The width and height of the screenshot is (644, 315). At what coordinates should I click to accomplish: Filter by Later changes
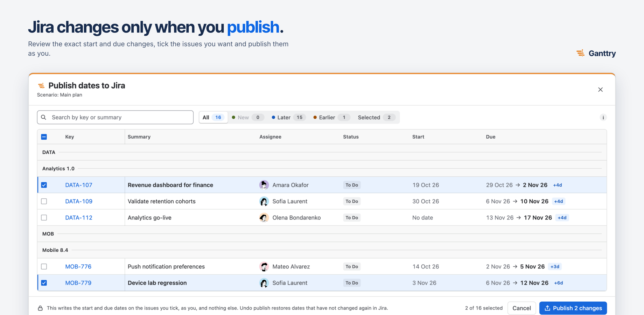(288, 117)
